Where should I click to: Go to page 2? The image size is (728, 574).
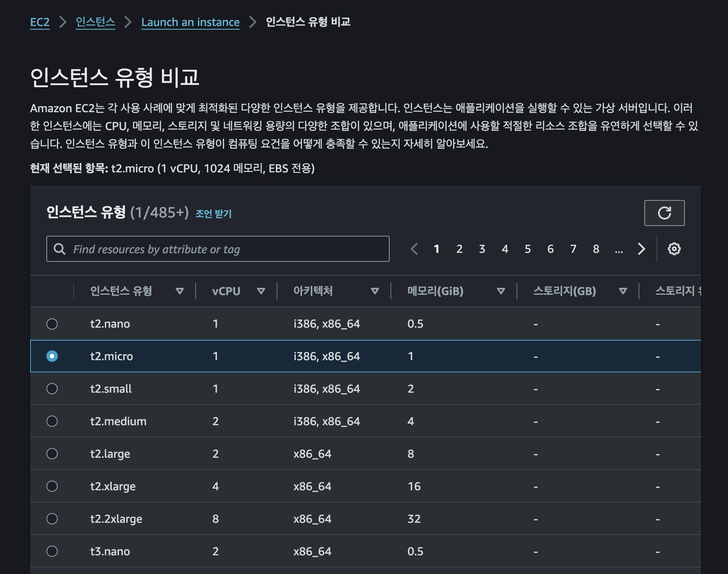(460, 249)
